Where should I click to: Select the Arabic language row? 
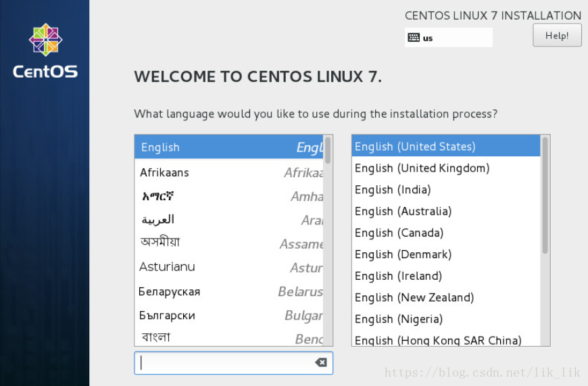click(228, 220)
